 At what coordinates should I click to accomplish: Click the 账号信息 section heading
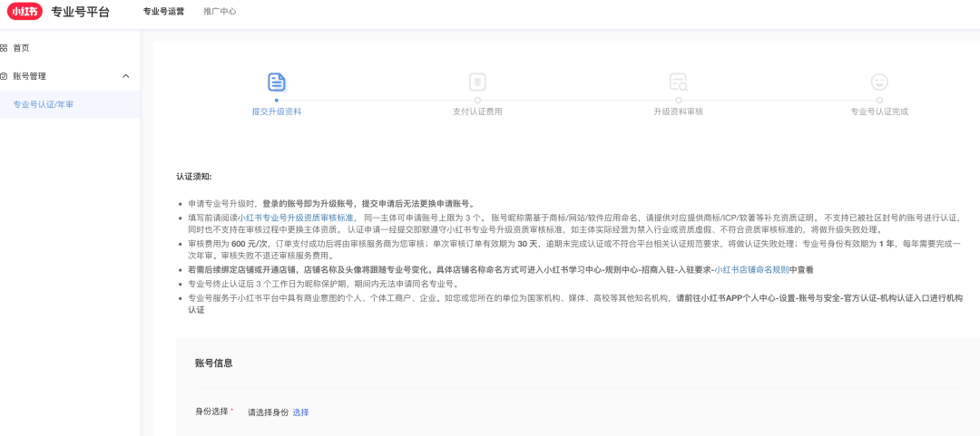tap(214, 363)
